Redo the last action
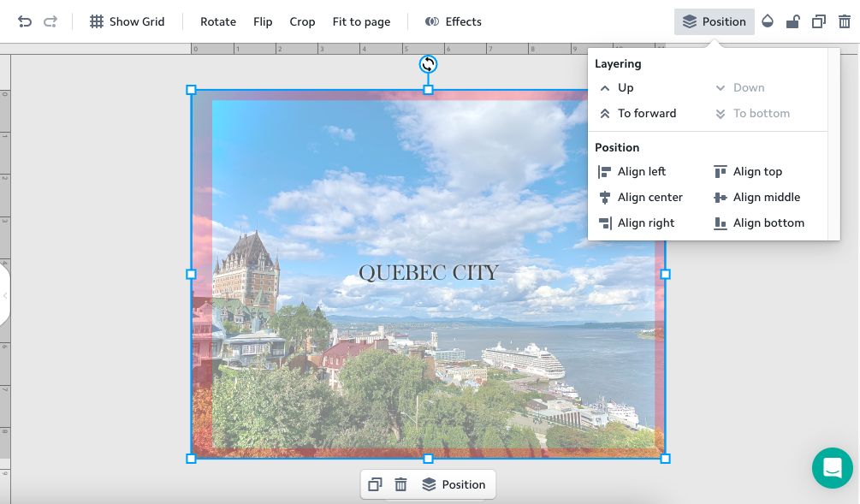The width and height of the screenshot is (860, 504). 50,21
